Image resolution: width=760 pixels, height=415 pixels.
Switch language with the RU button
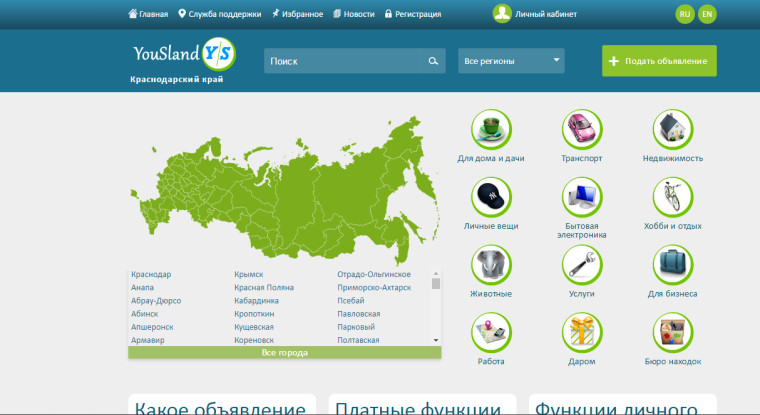tap(685, 14)
